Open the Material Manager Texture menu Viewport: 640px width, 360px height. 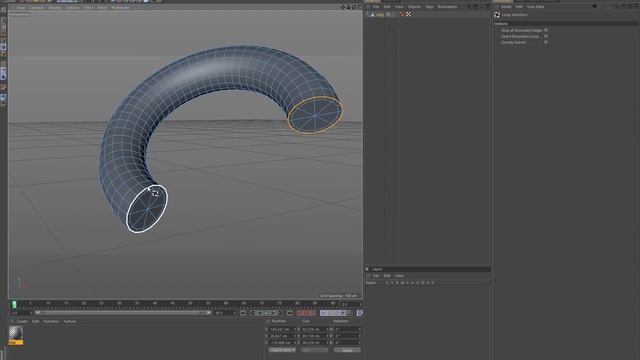click(x=70, y=322)
